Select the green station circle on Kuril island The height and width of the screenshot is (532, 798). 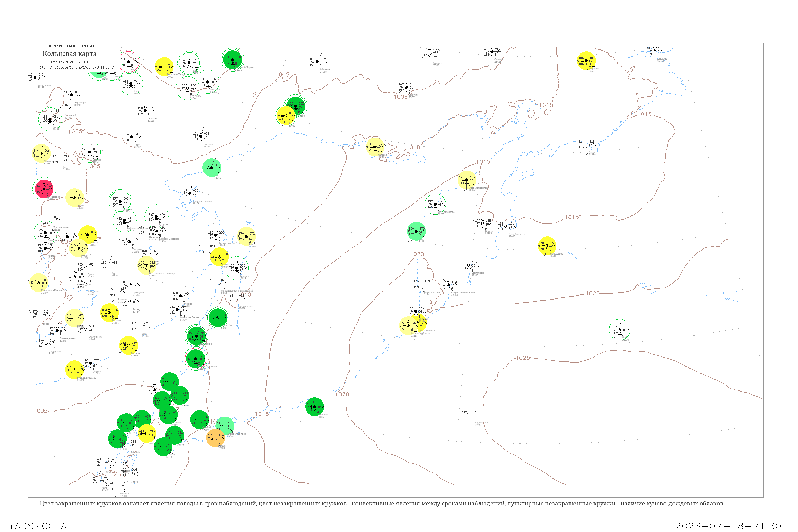point(314,407)
